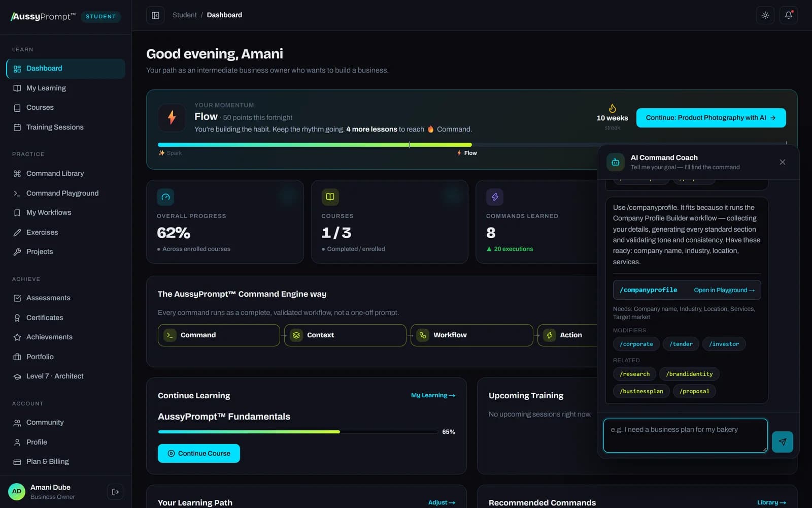Click the Student breadcrumb link

184,15
